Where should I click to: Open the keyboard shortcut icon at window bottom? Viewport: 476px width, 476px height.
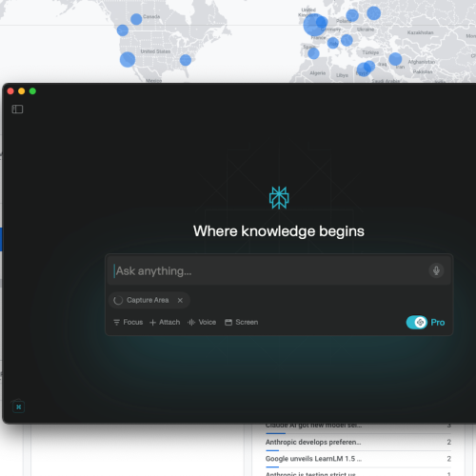[19, 407]
